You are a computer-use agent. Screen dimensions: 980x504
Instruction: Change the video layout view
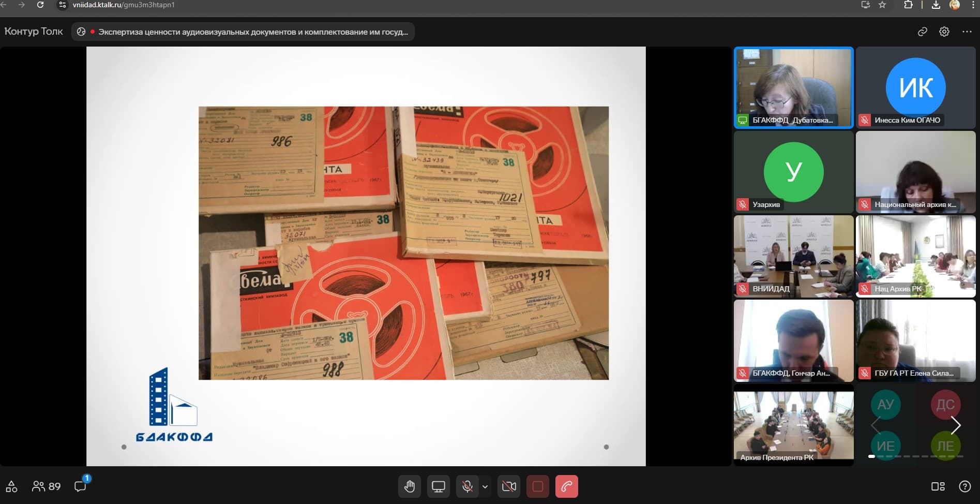[x=938, y=486]
